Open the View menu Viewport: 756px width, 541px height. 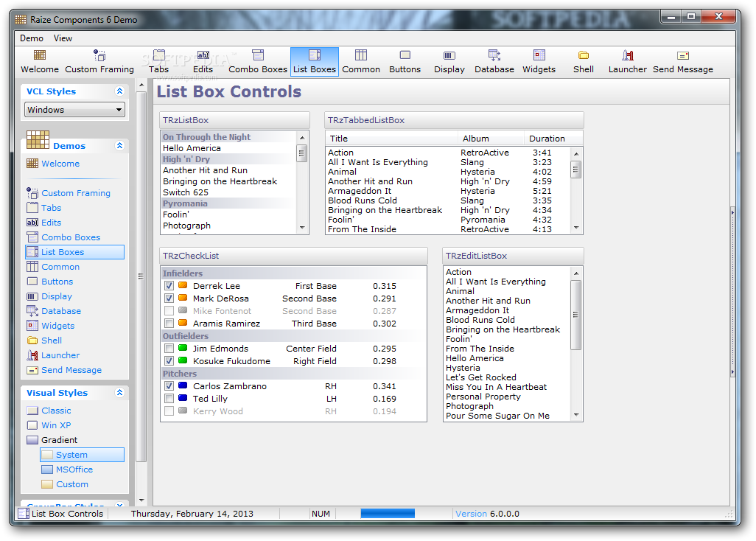click(63, 38)
